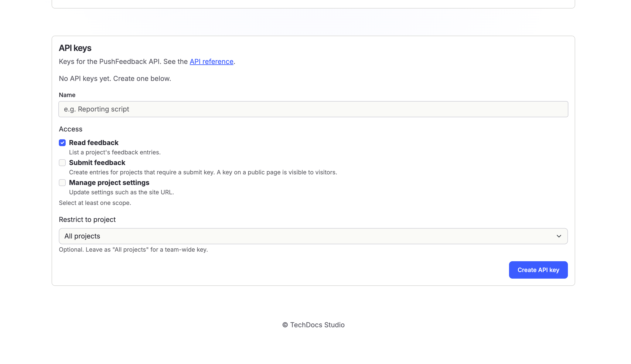631x364 pixels.
Task: Click "Select at least one scope." hint
Action: click(95, 203)
